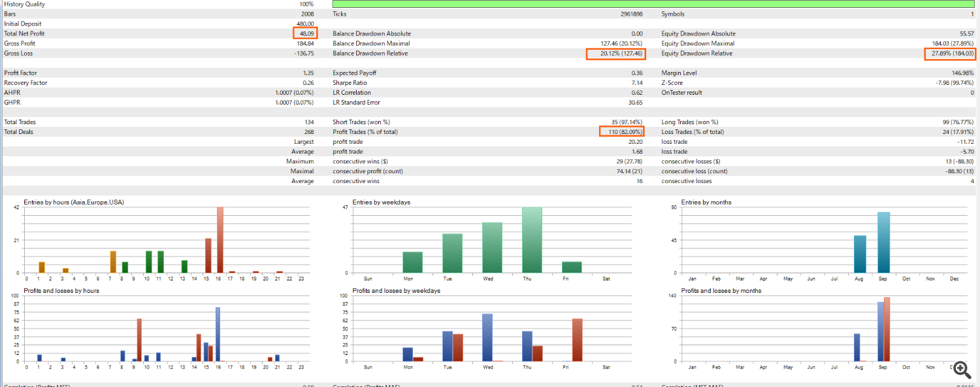
Task: Click Thursday bar in Entries by weekdays chart
Action: tap(531, 240)
